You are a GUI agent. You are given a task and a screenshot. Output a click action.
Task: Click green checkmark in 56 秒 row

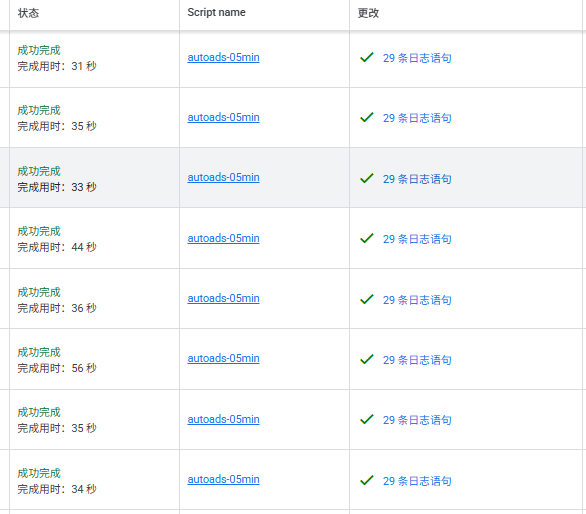click(x=367, y=359)
